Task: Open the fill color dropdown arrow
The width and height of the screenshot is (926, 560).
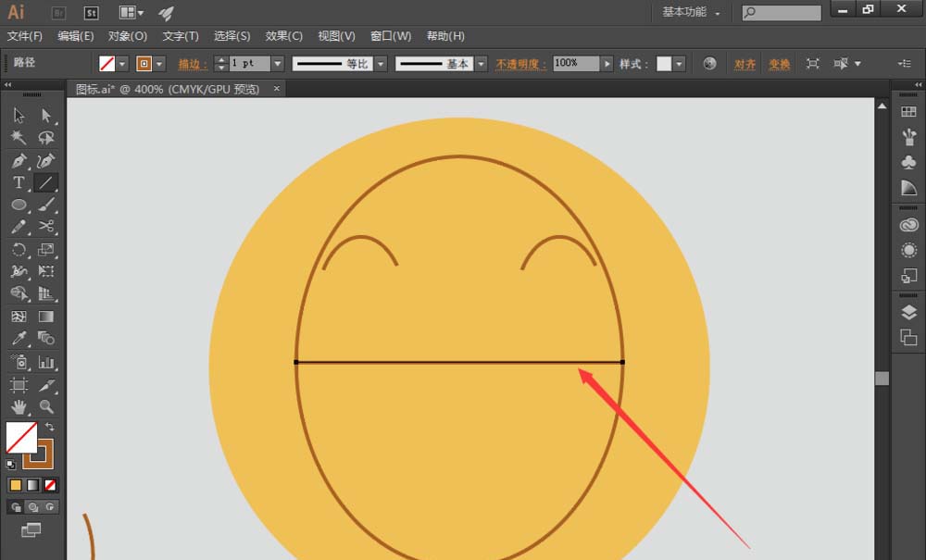Action: tap(122, 63)
